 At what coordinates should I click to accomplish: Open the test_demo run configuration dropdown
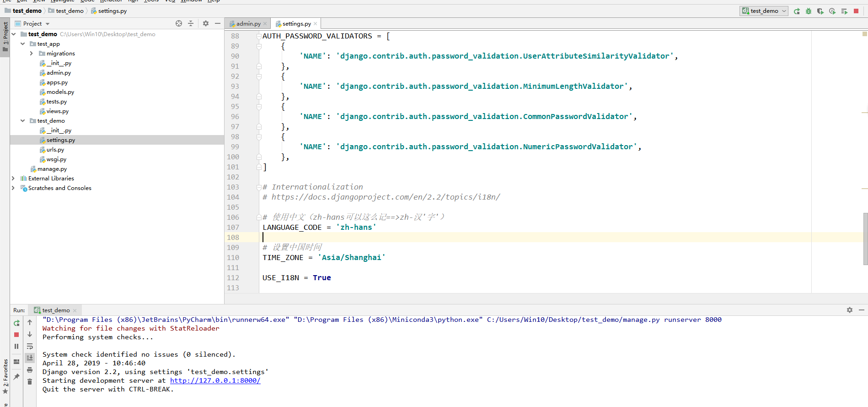(x=764, y=11)
